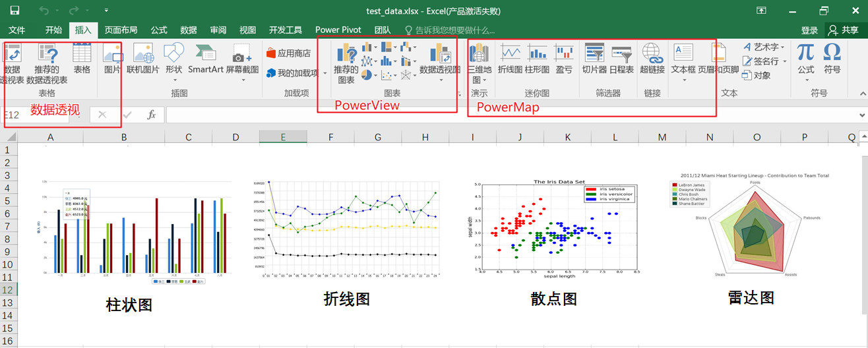Screen dimensions: 868x348
Task: Switch to the Page Layout (页面布局) tab
Action: [121, 30]
